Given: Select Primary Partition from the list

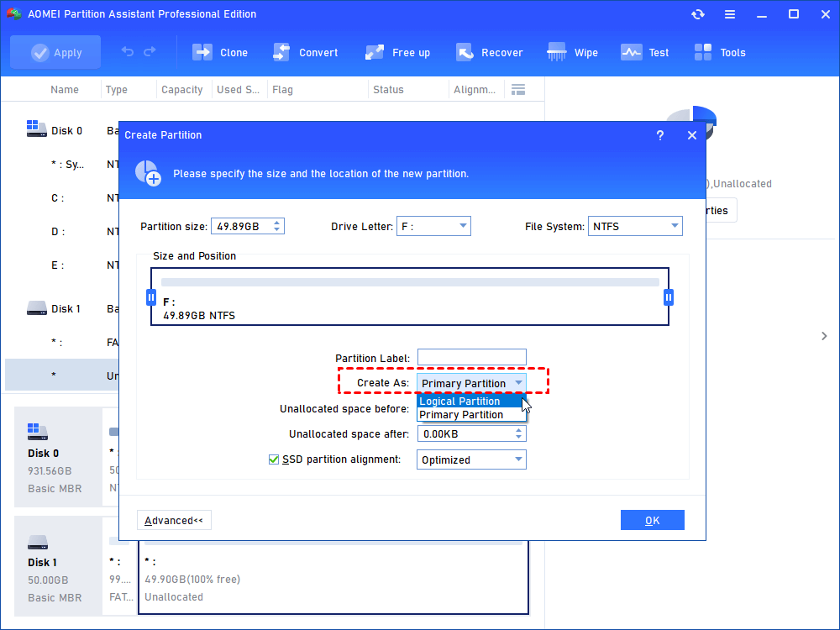Looking at the screenshot, I should [471, 415].
